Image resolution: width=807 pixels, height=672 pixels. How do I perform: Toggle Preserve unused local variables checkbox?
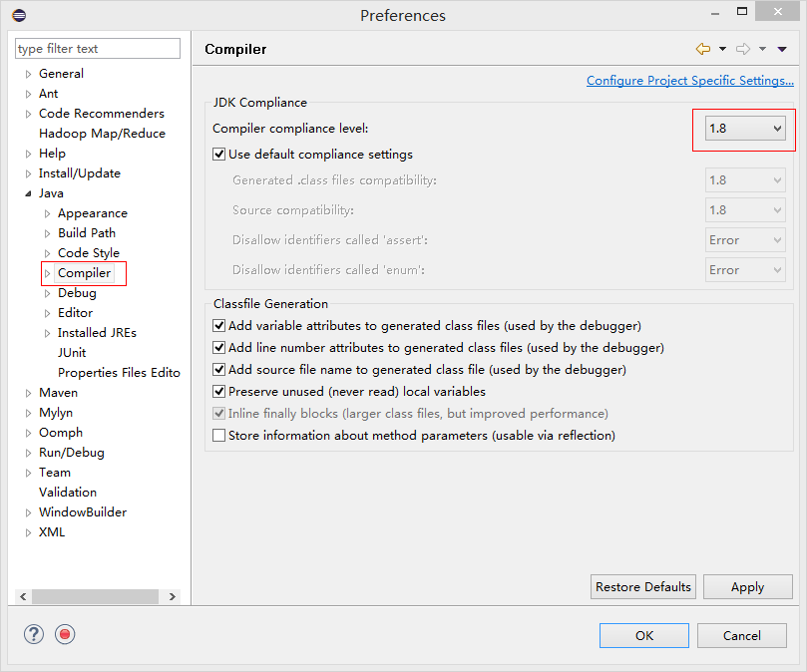click(218, 392)
